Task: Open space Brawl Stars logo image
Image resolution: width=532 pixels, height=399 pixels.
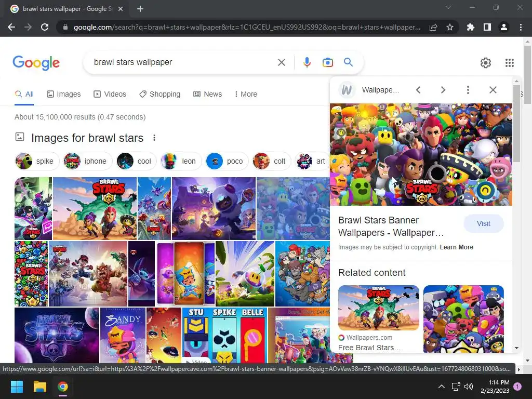Action: click(57, 335)
